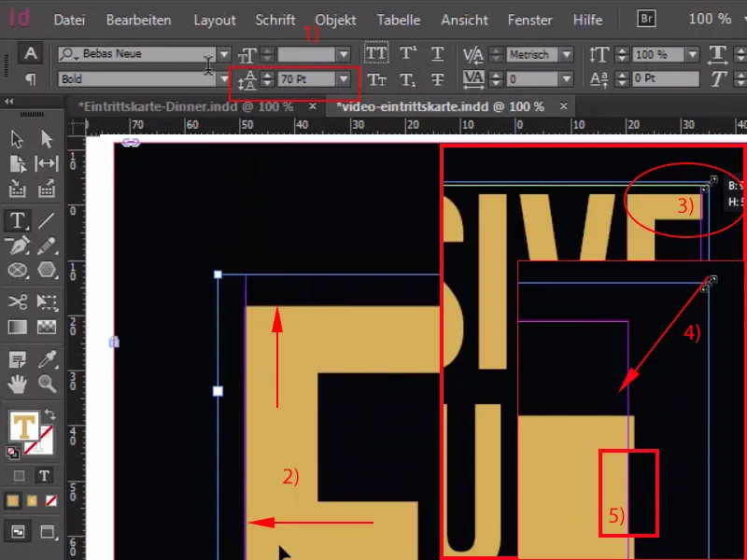Toggle Small Caps formatting
This screenshot has width=747, height=560.
point(376,79)
